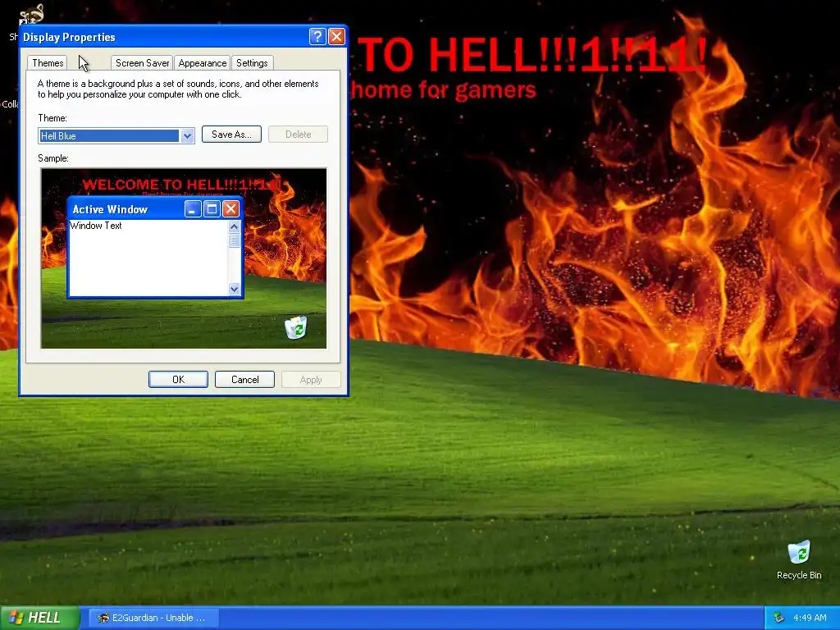Go to the Appearance tab
The height and width of the screenshot is (630, 840).
pos(202,62)
